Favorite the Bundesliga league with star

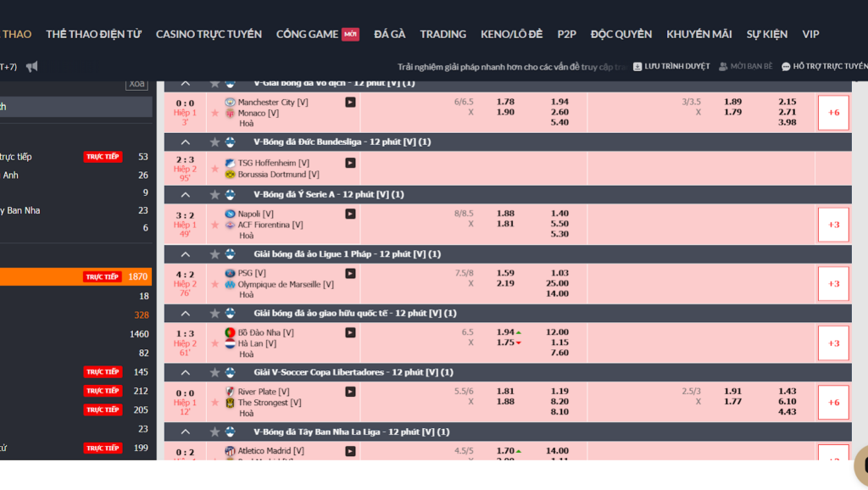tap(214, 142)
